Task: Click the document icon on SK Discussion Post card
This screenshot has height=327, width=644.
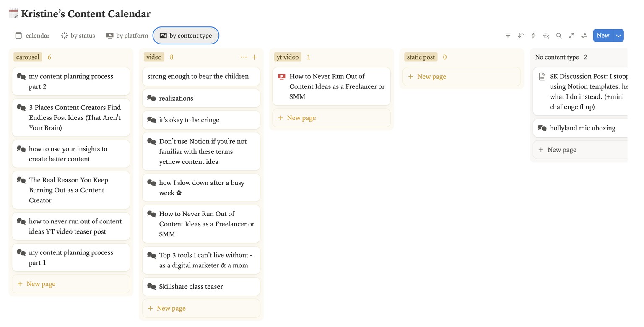Action: [542, 77]
